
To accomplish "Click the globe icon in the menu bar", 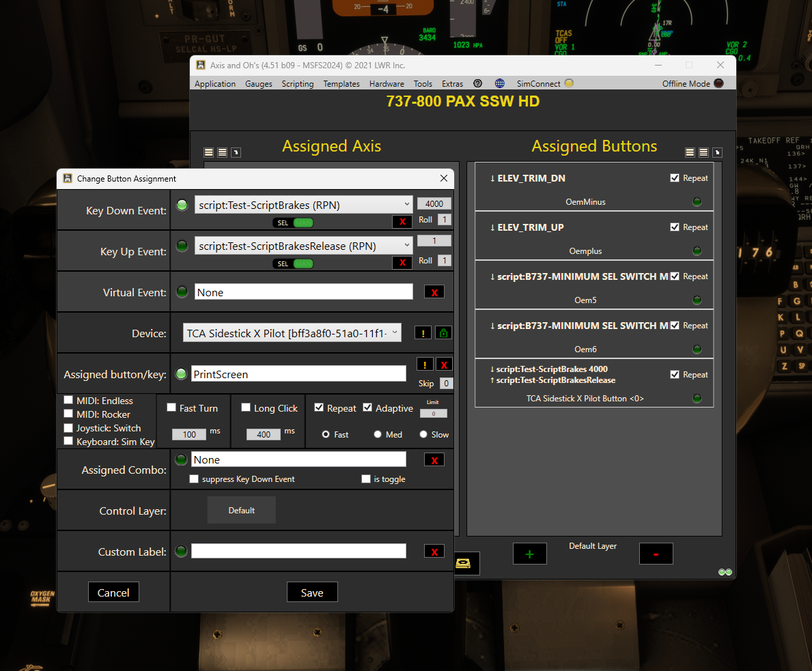I will 500,83.
